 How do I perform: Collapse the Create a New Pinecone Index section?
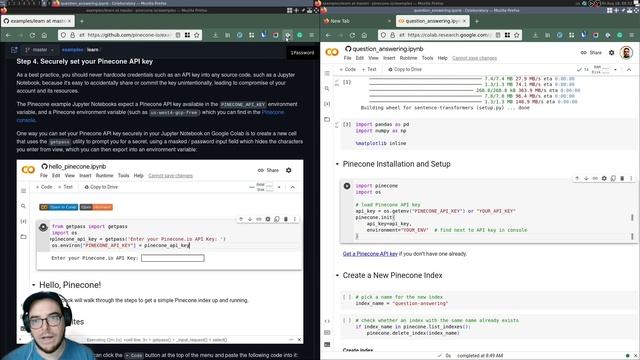click(x=337, y=276)
